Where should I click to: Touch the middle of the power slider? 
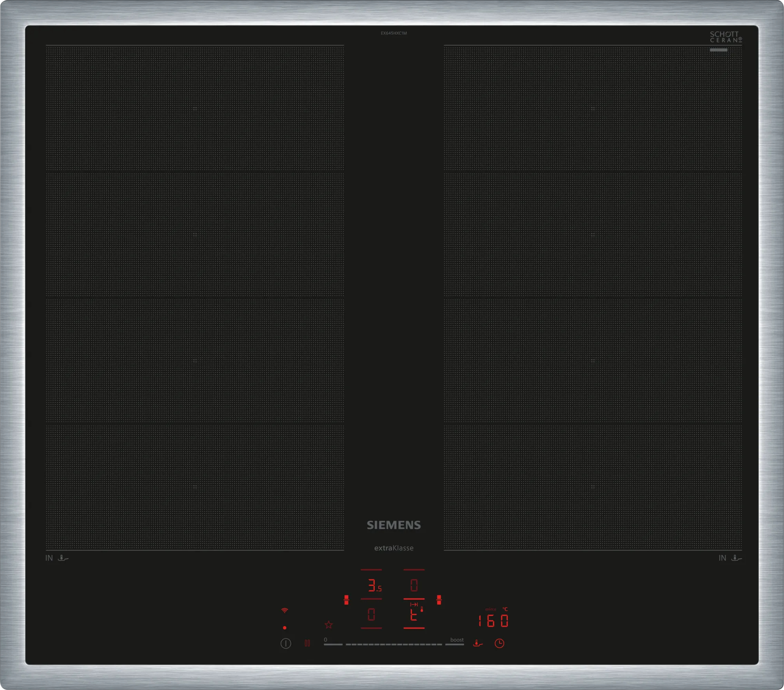point(394,644)
